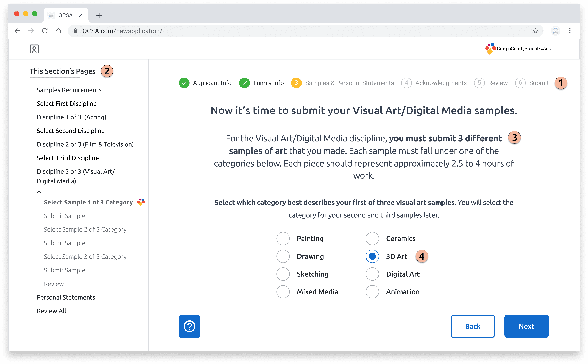Click the browser forward arrow
This screenshot has width=588, height=364.
31,31
